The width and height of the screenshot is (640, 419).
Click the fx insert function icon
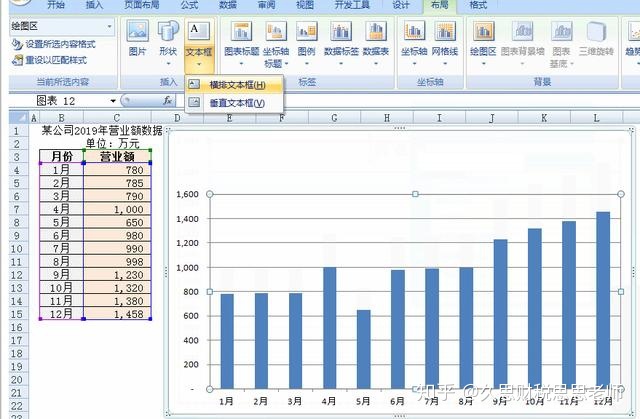tap(167, 100)
